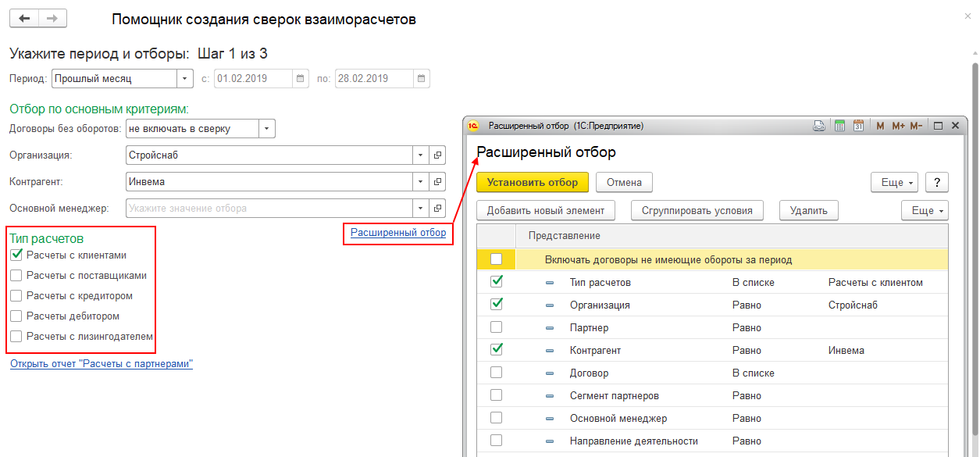
Task: Click the back navigation arrow
Action: click(x=23, y=19)
